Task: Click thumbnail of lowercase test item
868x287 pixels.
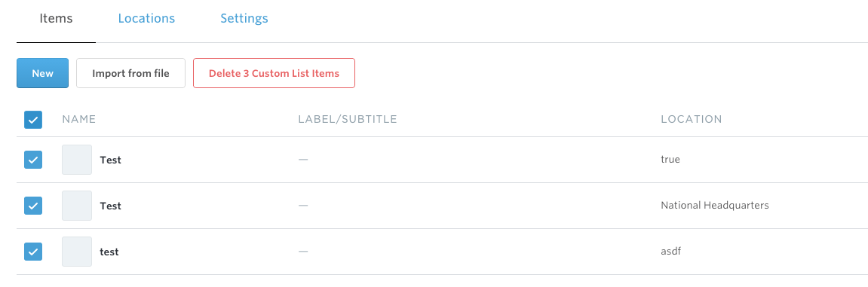Action: 77,252
